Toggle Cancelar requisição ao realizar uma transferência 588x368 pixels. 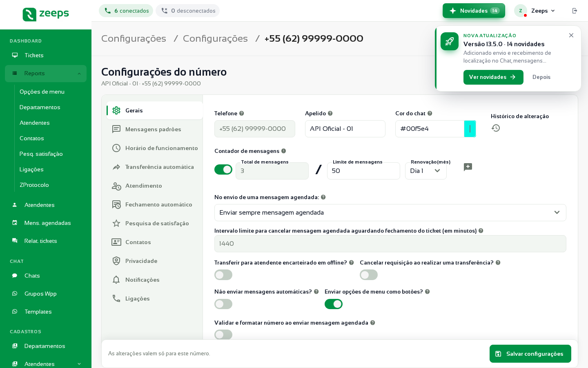(x=369, y=275)
